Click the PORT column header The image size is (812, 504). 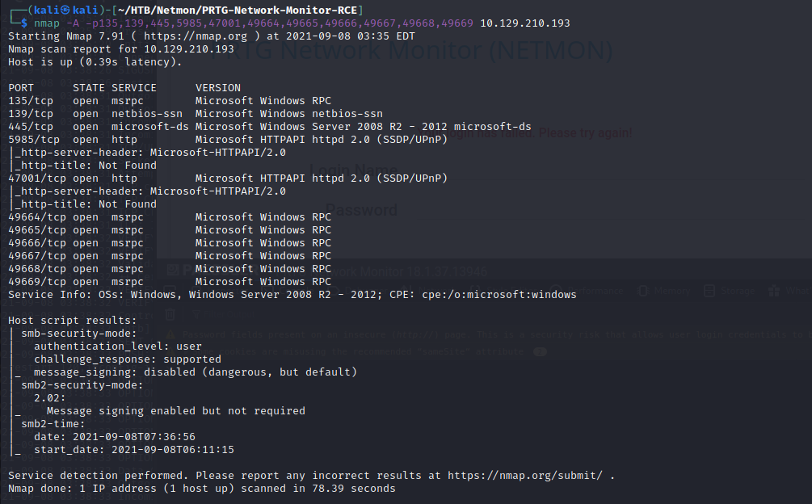pyautogui.click(x=21, y=87)
